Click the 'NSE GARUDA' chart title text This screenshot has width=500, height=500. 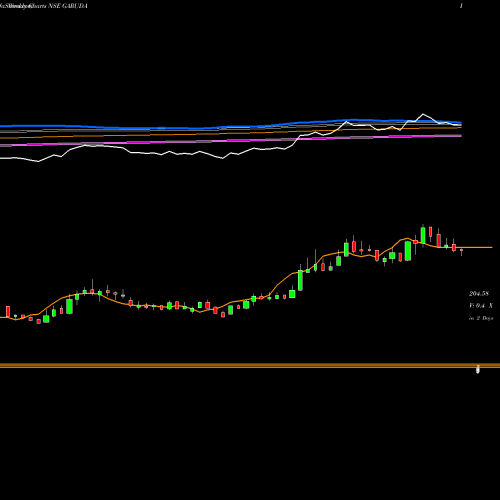tap(68, 6)
